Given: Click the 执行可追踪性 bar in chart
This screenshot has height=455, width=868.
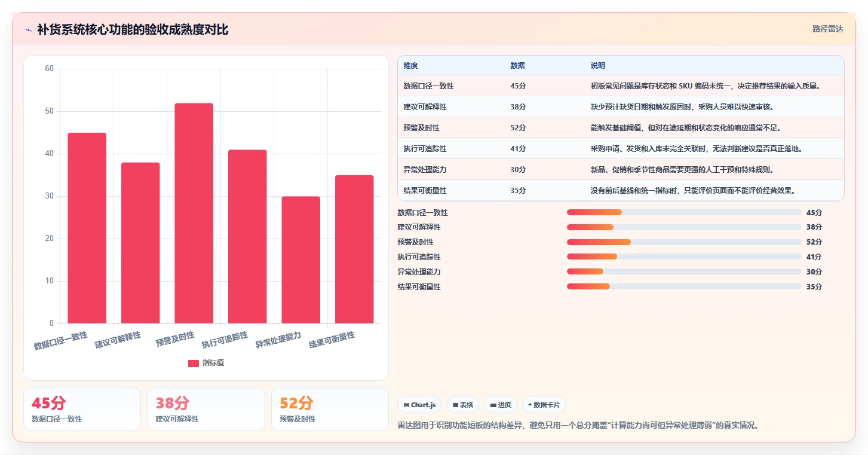Looking at the screenshot, I should (x=247, y=237).
